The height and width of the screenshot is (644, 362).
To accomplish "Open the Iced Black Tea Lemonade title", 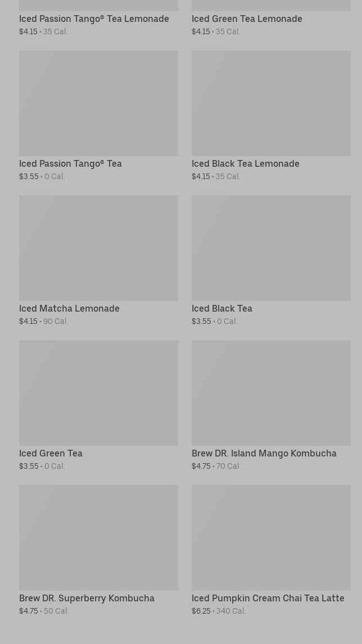I will click(245, 164).
